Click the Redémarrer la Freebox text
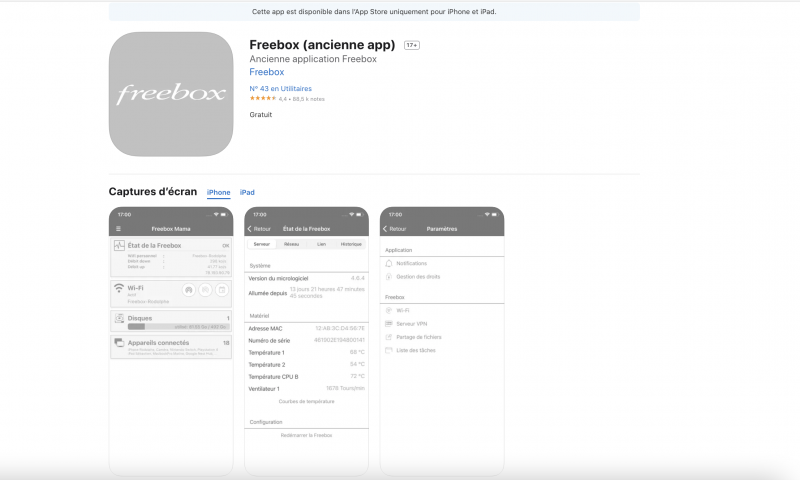The height and width of the screenshot is (480, 800). click(306, 435)
